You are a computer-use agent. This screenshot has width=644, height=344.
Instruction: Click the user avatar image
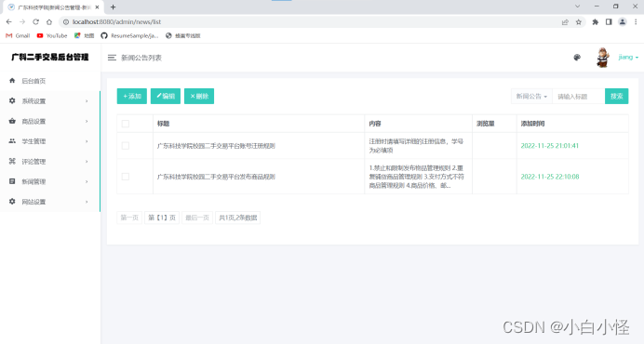602,58
